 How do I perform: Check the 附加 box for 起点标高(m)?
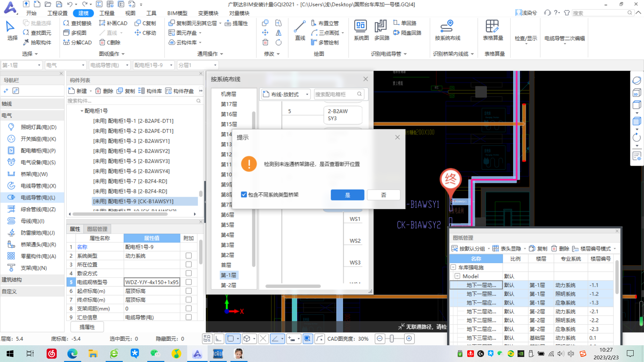[189, 291]
